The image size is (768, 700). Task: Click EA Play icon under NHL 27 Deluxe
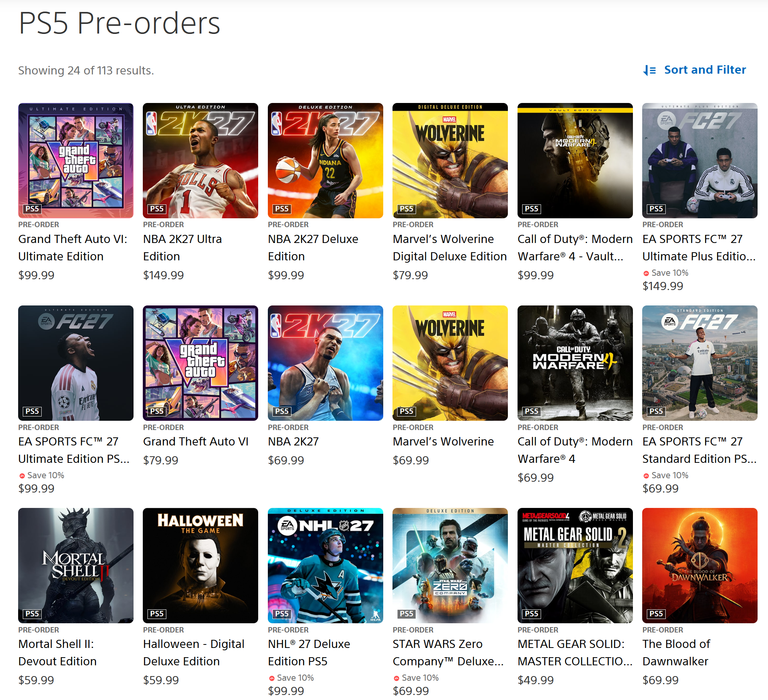272,678
